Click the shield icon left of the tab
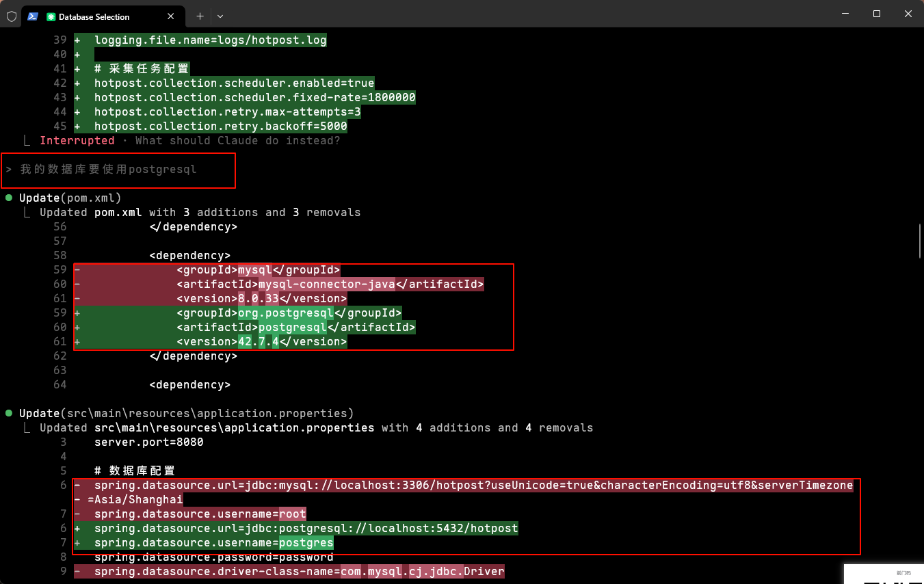 coord(12,16)
